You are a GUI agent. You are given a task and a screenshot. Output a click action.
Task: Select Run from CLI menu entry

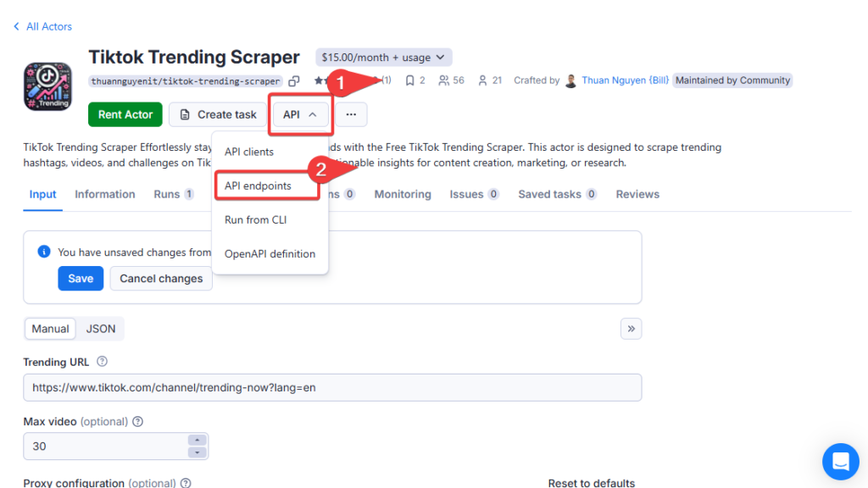tap(256, 219)
